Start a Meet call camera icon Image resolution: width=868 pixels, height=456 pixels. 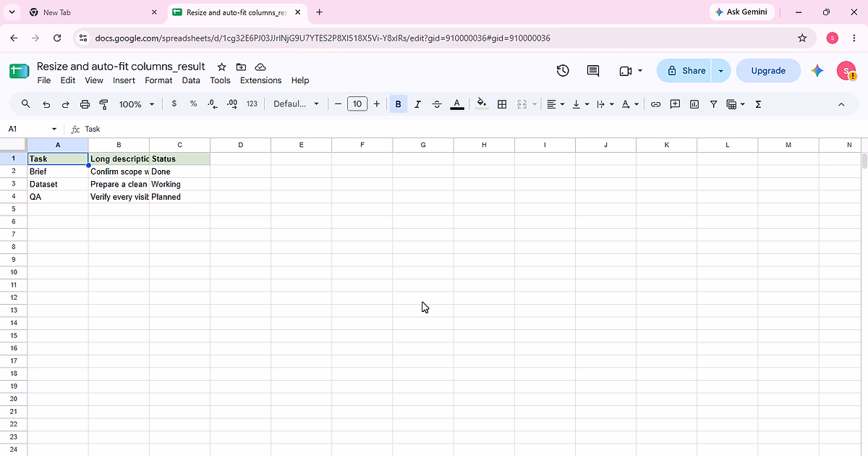(631, 70)
